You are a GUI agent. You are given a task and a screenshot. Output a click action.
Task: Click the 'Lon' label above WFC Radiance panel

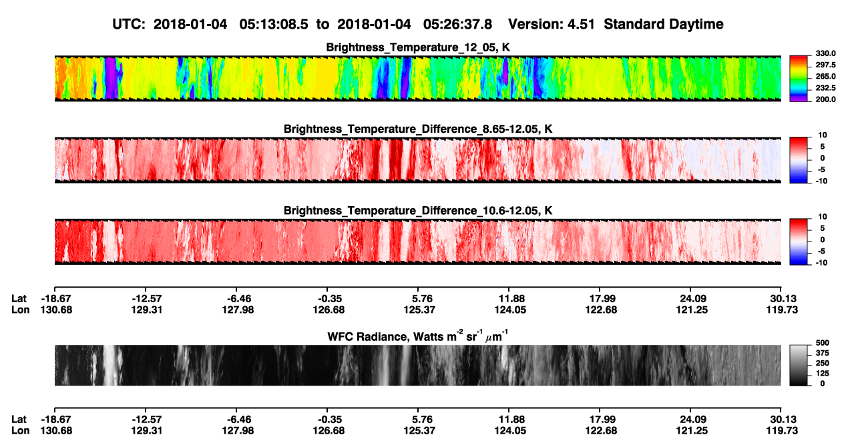[x=20, y=310]
